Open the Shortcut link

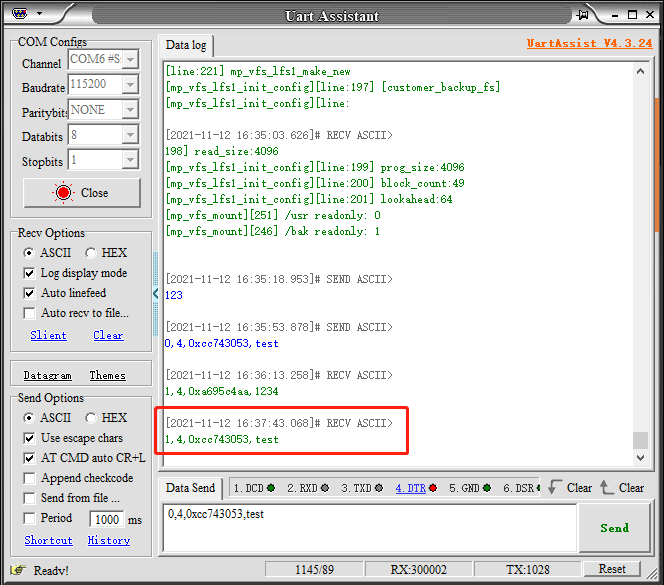tap(48, 540)
